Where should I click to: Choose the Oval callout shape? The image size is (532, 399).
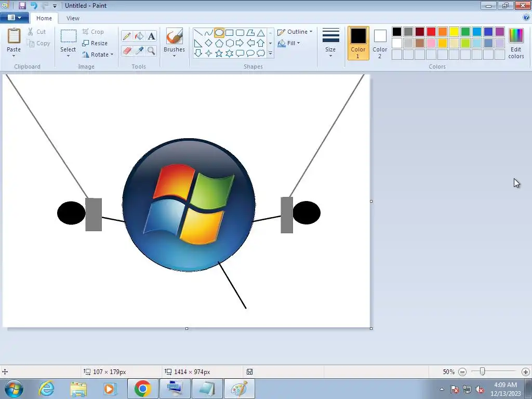pyautogui.click(x=250, y=54)
